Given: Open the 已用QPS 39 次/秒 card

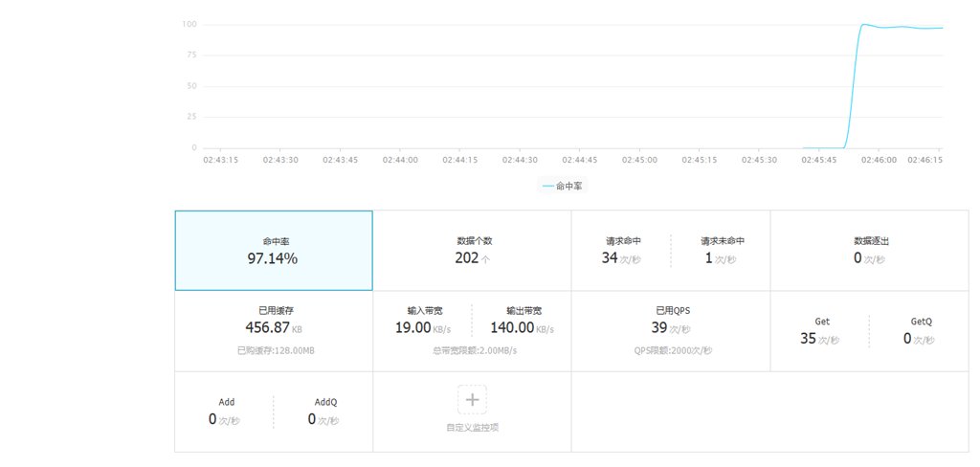Looking at the screenshot, I should click(671, 331).
